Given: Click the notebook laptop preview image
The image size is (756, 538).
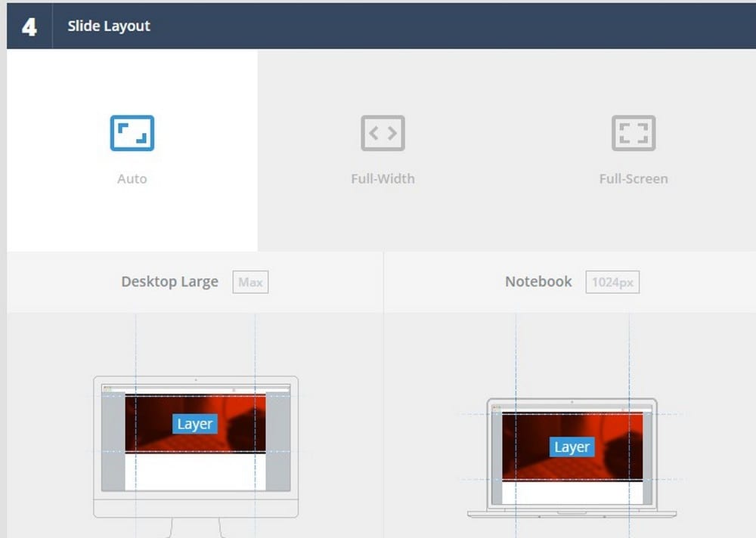Looking at the screenshot, I should pyautogui.click(x=572, y=458).
